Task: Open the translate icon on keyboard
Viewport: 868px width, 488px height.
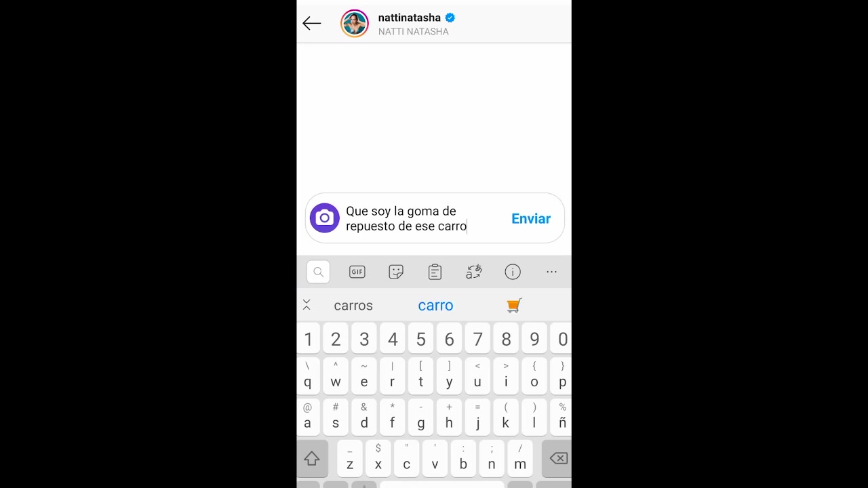Action: (x=473, y=272)
